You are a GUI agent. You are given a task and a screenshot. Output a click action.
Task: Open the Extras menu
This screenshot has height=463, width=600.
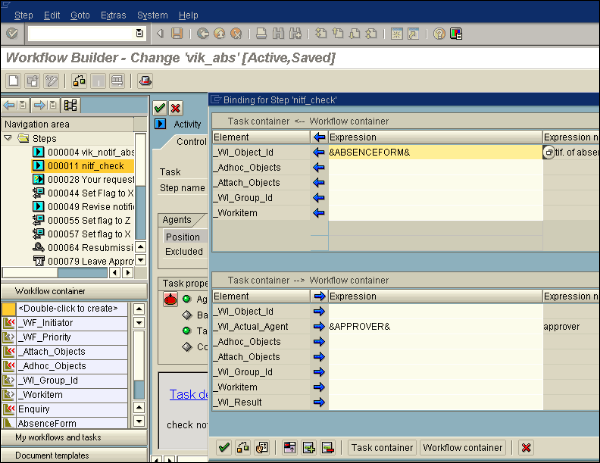pyautogui.click(x=112, y=15)
